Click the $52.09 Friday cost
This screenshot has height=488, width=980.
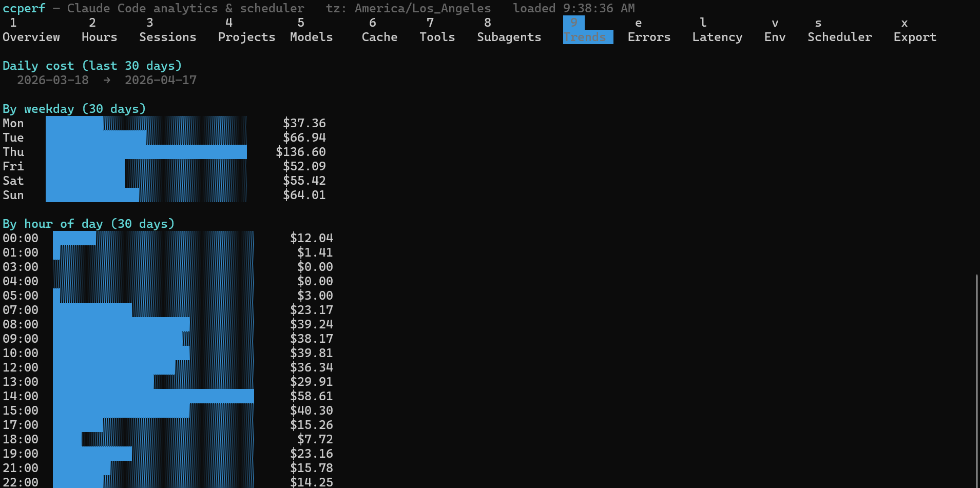(304, 166)
